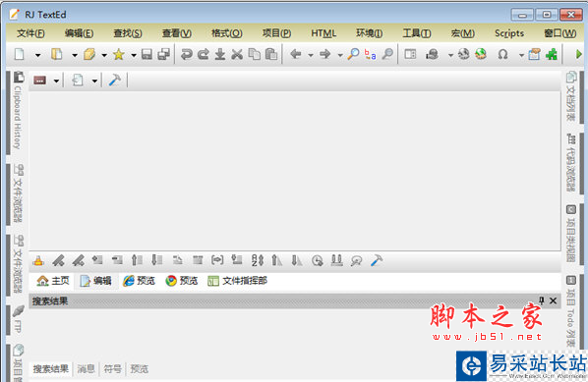This screenshot has width=588, height=382.
Task: Open the 项目 Todo 列表 side panel
Action: 570,311
